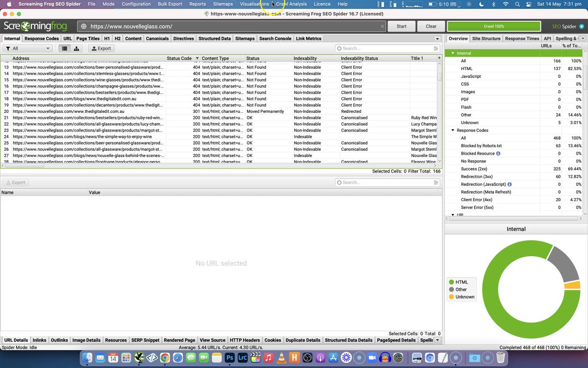
Task: Click the HTML legend green swatch
Action: [x=451, y=282]
